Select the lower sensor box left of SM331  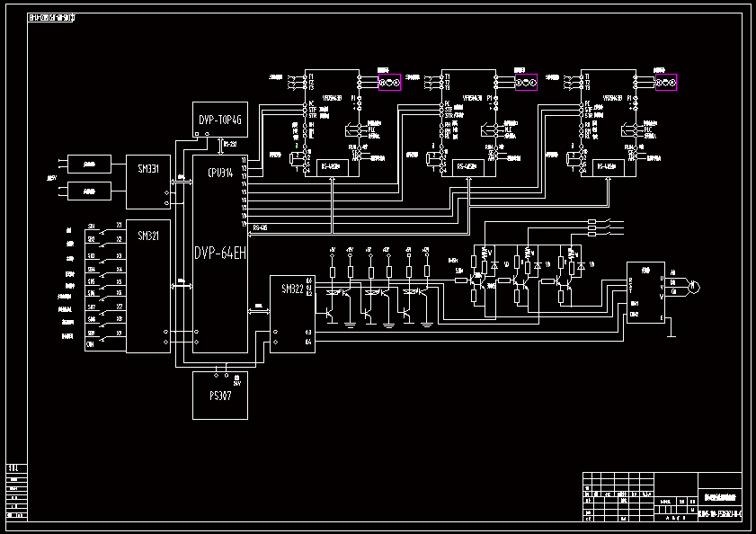pyautogui.click(x=90, y=191)
